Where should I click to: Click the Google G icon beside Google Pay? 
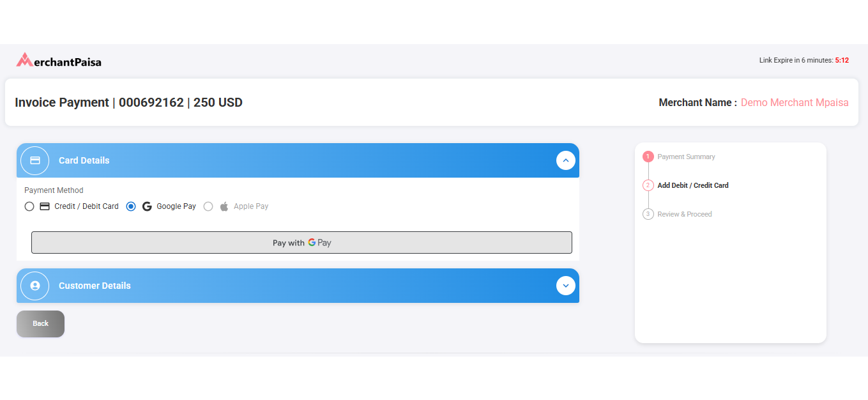click(147, 206)
